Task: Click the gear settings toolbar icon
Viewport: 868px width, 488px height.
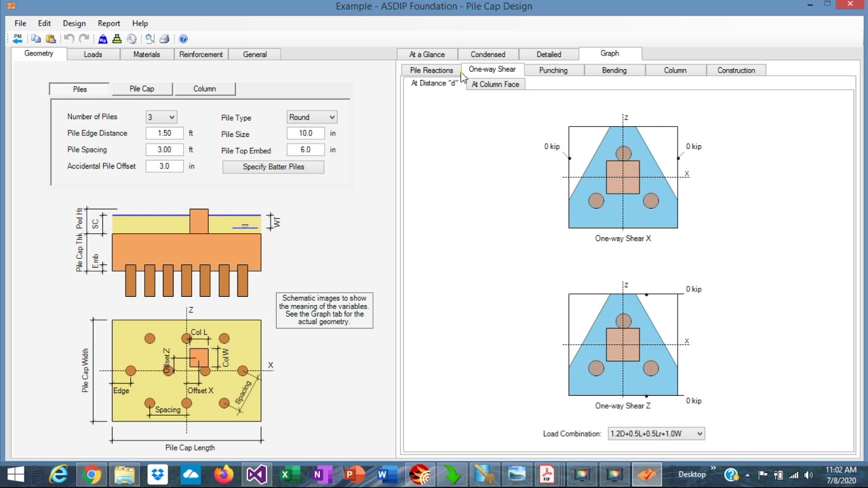Action: coord(132,39)
